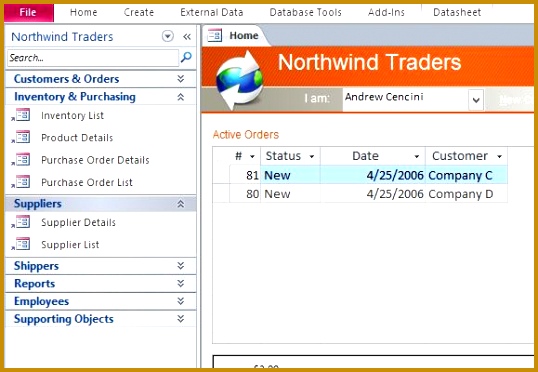Open the Create ribbon tab
Screen dimensions: 538x372
point(139,12)
